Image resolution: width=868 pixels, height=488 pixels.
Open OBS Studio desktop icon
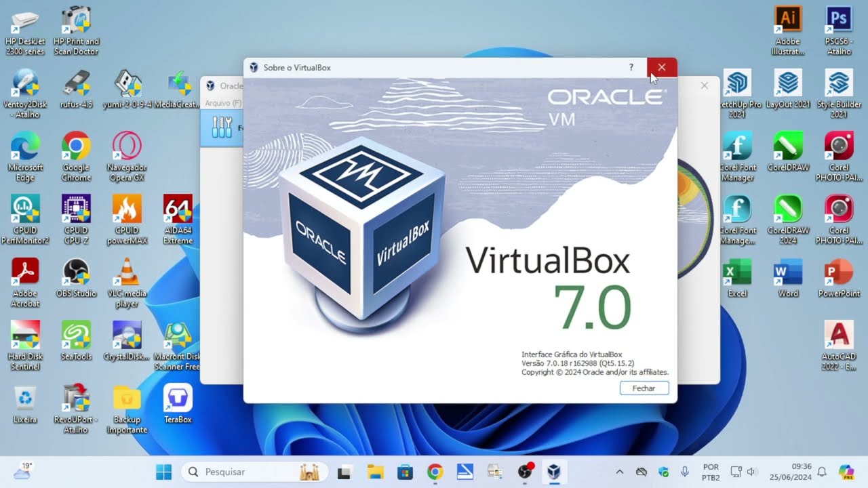76,278
